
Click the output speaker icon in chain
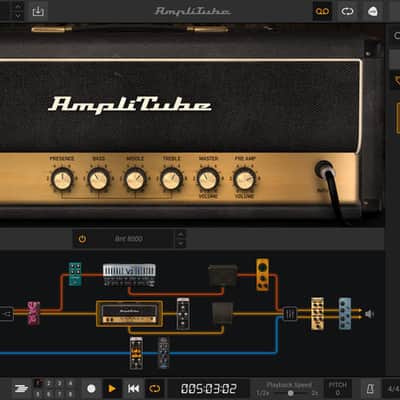click(369, 314)
